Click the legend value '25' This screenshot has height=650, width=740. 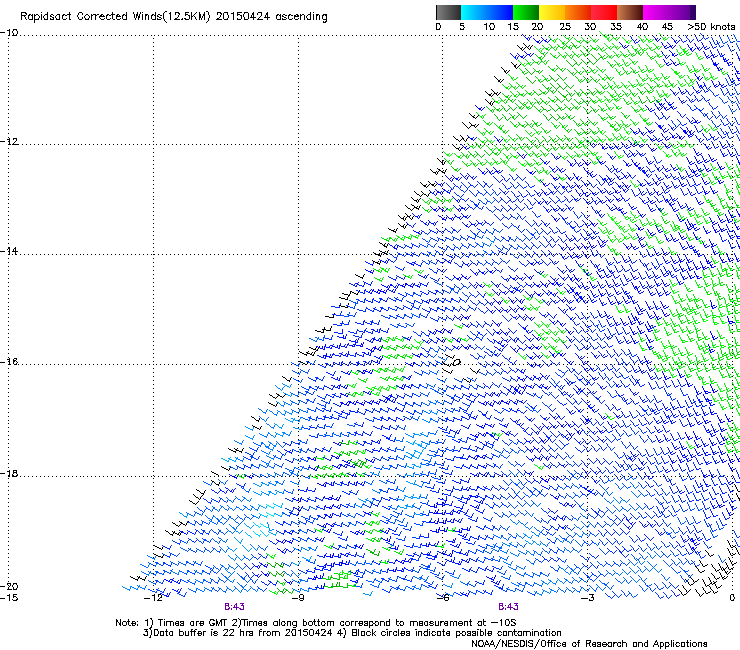point(565,27)
